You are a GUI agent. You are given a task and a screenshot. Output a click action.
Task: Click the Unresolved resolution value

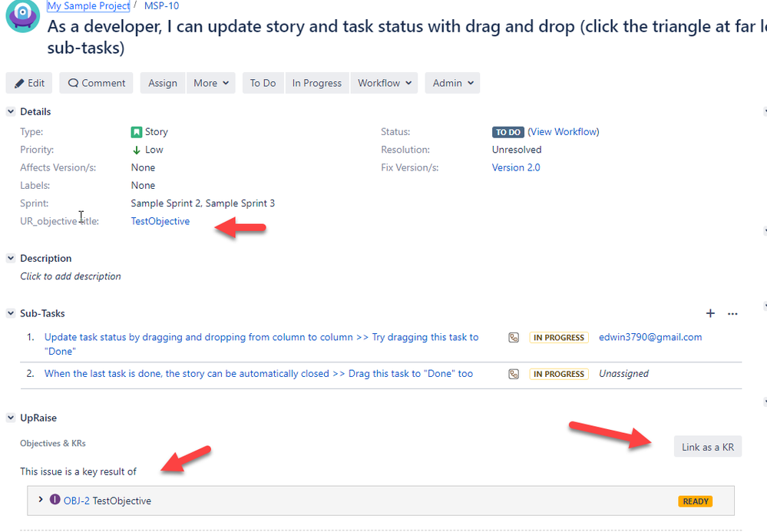pyautogui.click(x=517, y=150)
